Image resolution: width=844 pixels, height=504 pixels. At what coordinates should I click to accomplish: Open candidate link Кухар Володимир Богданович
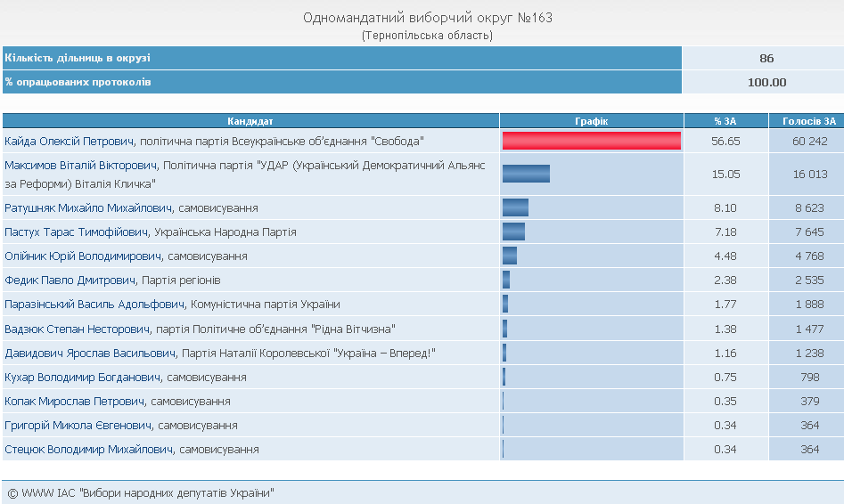coord(82,378)
